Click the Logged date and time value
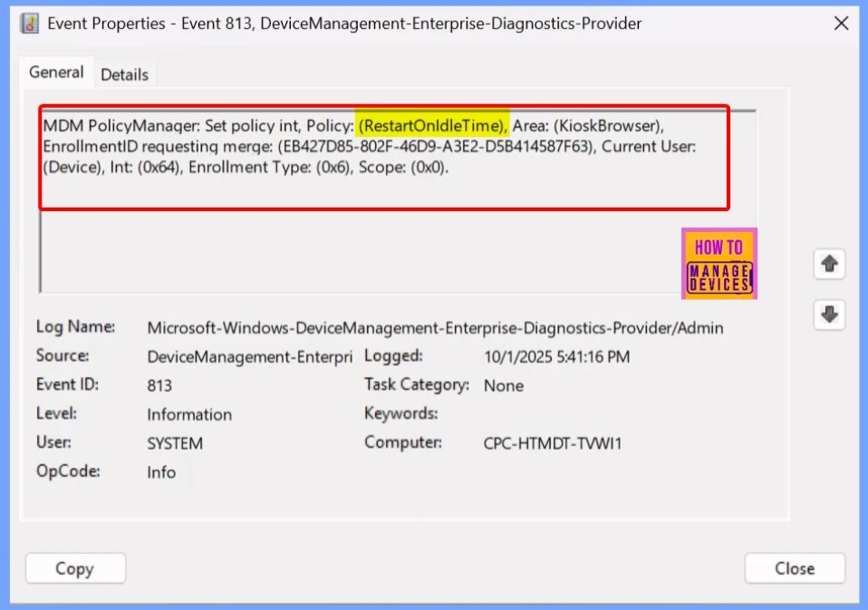The width and height of the screenshot is (868, 610). (x=557, y=357)
